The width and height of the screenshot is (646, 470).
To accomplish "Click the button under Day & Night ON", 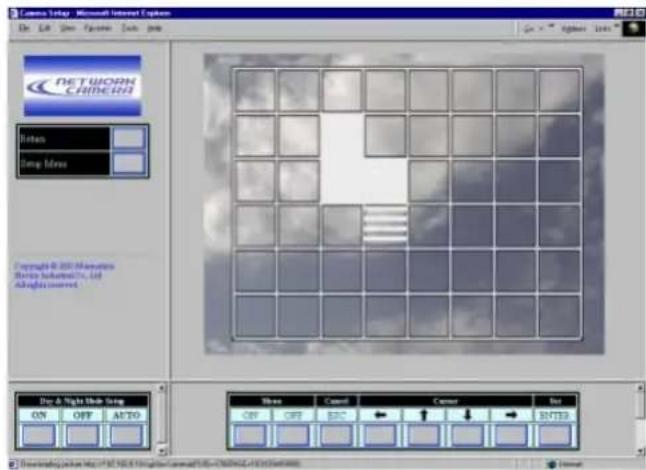I will [39, 436].
